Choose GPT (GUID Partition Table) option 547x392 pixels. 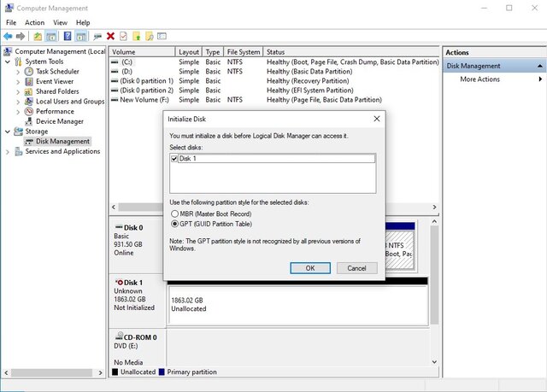[x=176, y=223]
